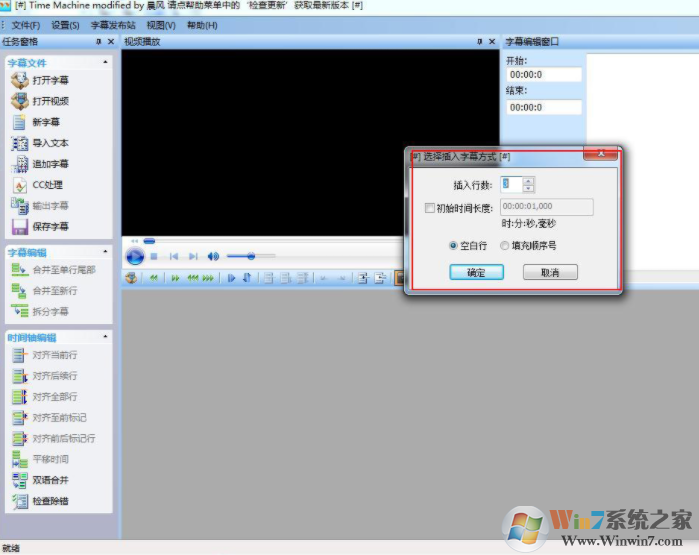Click the 保存字幕 floppy disk icon

[20, 226]
